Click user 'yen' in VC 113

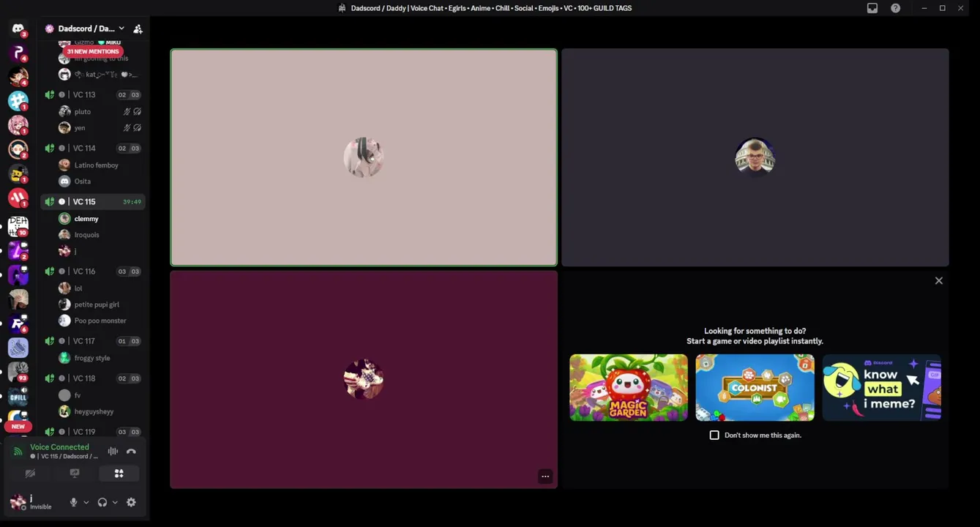tap(100, 127)
